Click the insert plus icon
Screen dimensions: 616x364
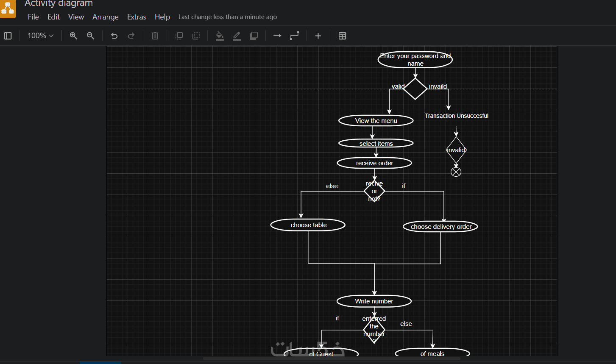tap(318, 36)
